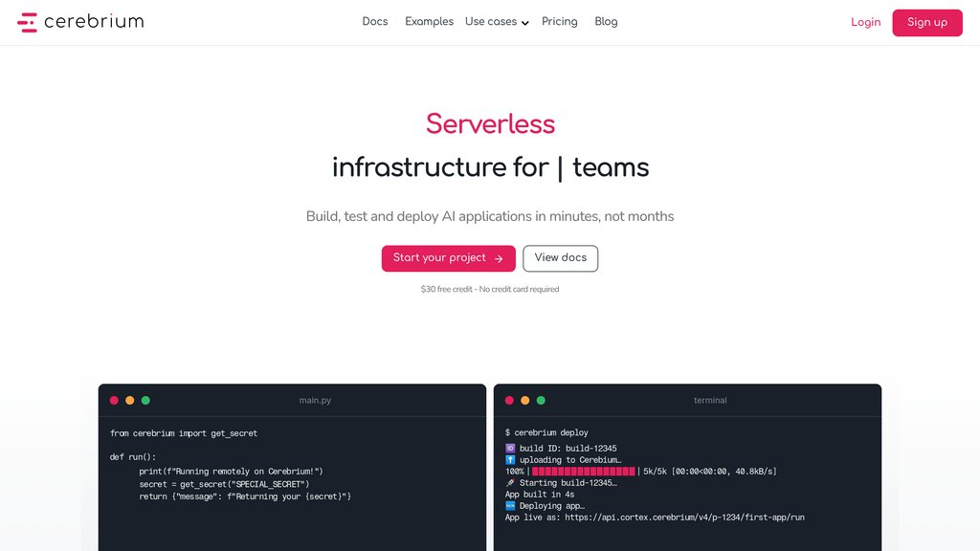Visit the Blog link
Screen dimensions: 980x551
(606, 22)
